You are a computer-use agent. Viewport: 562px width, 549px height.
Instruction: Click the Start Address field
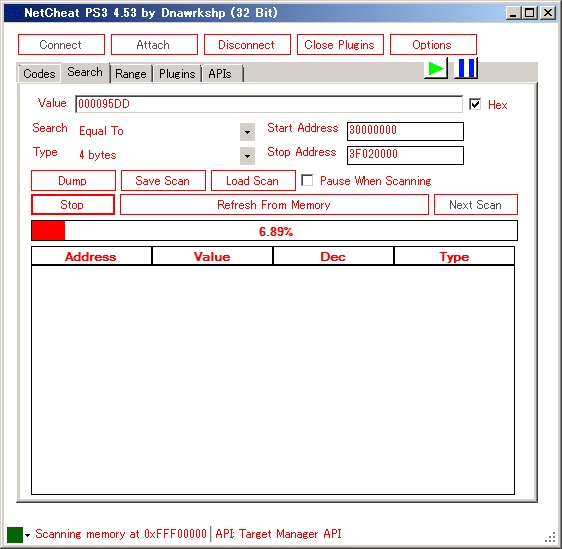(x=405, y=131)
